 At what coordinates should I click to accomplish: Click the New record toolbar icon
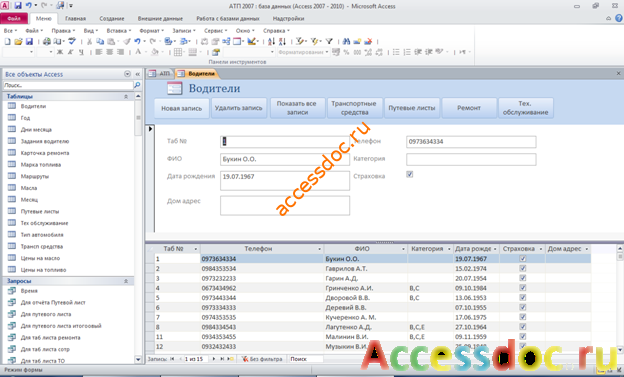(x=357, y=41)
